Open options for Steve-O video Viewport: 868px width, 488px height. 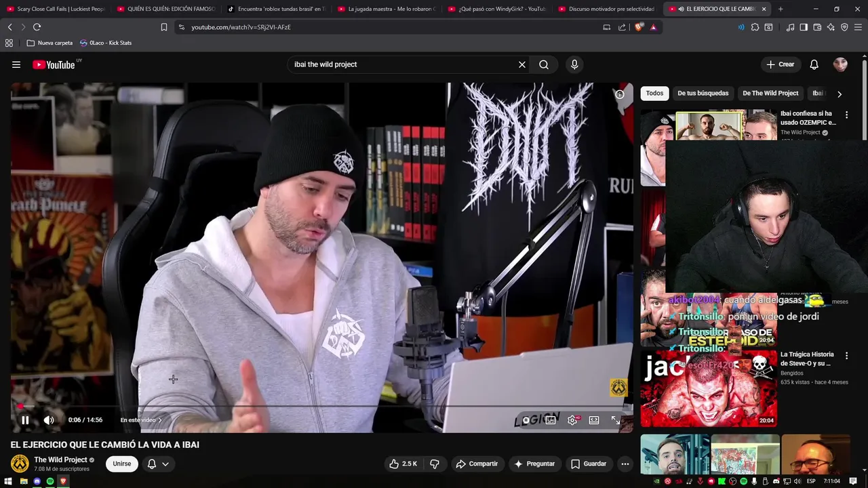coord(846,355)
